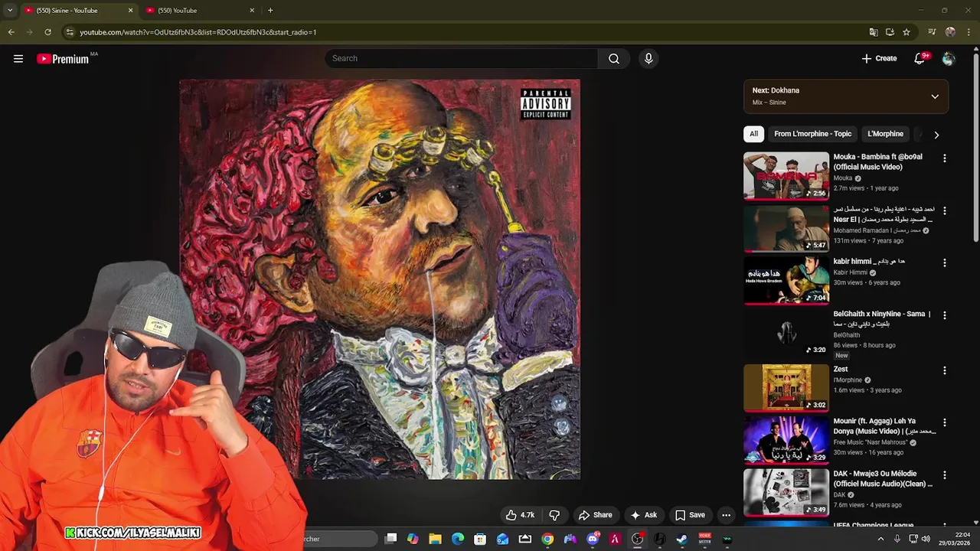Click the Create button
Screen dimensions: 980x551
tap(879, 58)
